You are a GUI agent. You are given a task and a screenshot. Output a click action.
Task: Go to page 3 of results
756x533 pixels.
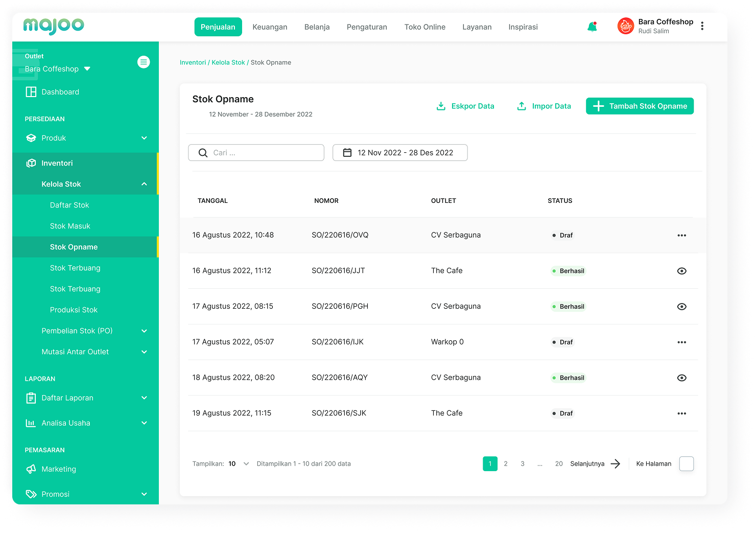523,464
